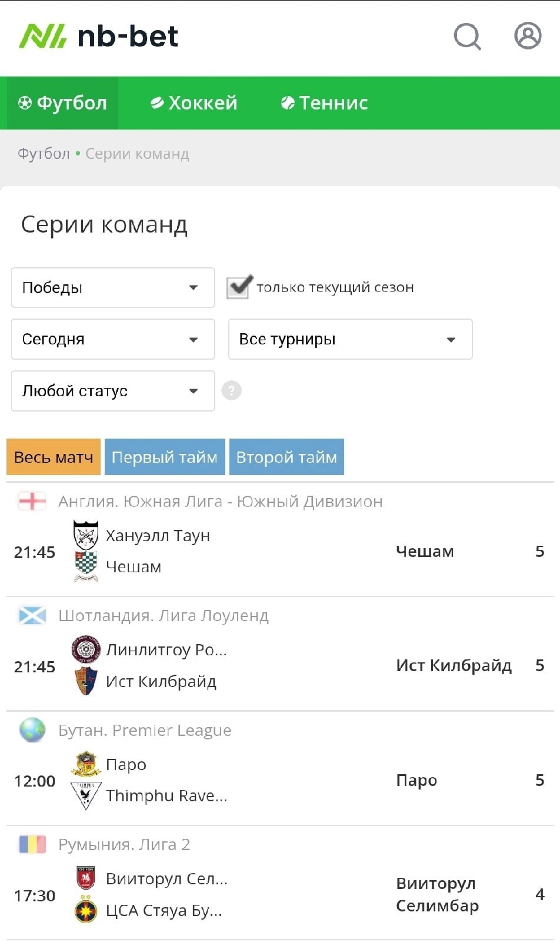The width and height of the screenshot is (560, 942).
Task: Click the England flag icon
Action: point(32,501)
